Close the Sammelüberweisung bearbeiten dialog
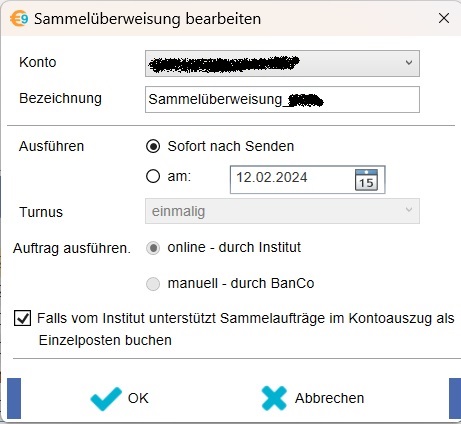This screenshot has width=461, height=424. tap(444, 18)
